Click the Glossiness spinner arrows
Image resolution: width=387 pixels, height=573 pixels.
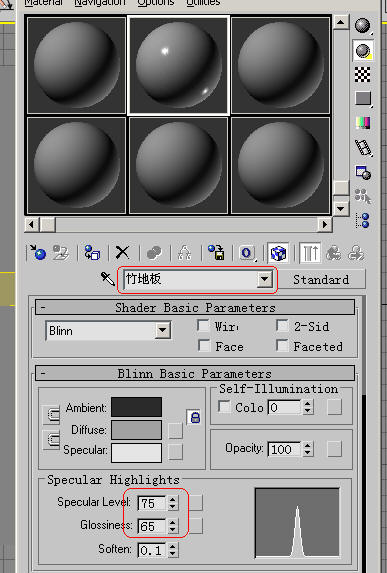coord(172,526)
